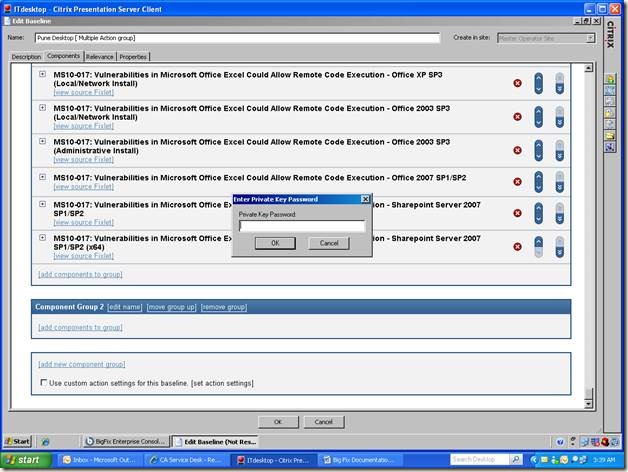Switch to the BigFix Enterprise Console taskbar button

click(126, 442)
